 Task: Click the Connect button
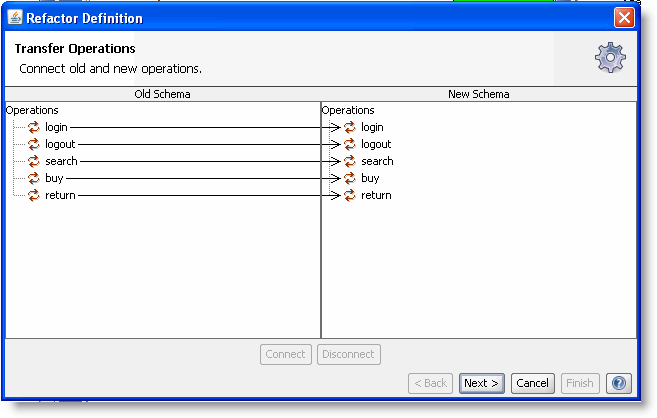point(286,354)
